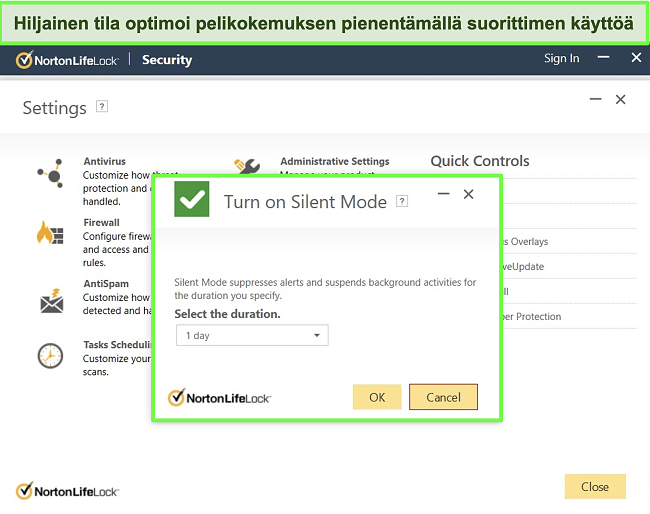The width and height of the screenshot is (650, 514).
Task: Click NortonLifeLock logo at bottom of Settings
Action: click(x=67, y=491)
